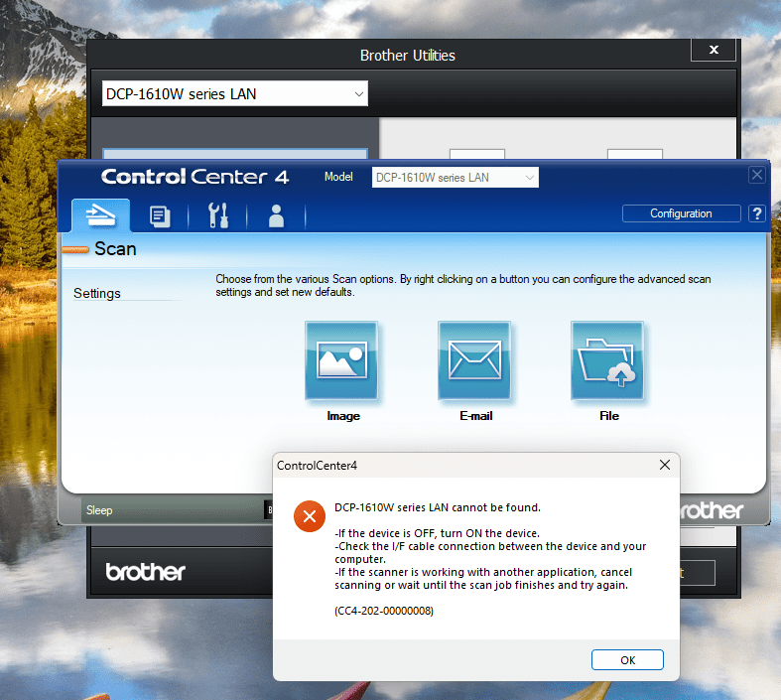Click the Sleep status text
The image size is (781, 700).
point(99,510)
